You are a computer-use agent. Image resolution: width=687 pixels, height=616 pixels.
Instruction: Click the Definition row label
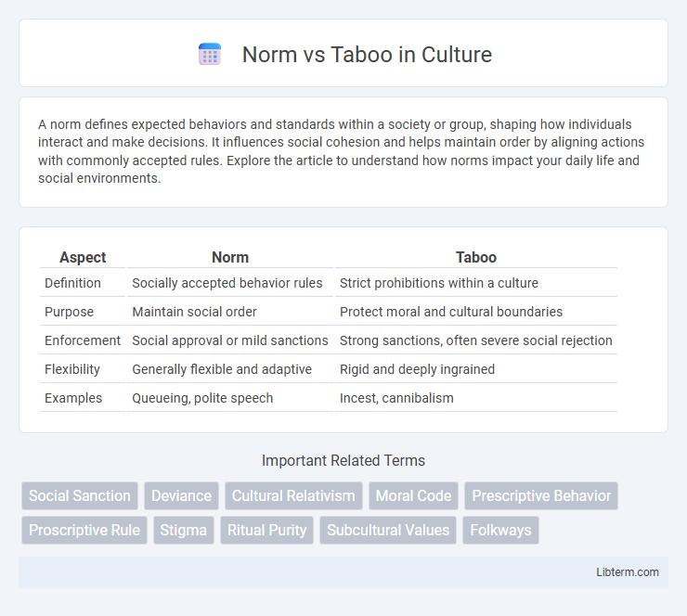click(x=72, y=283)
